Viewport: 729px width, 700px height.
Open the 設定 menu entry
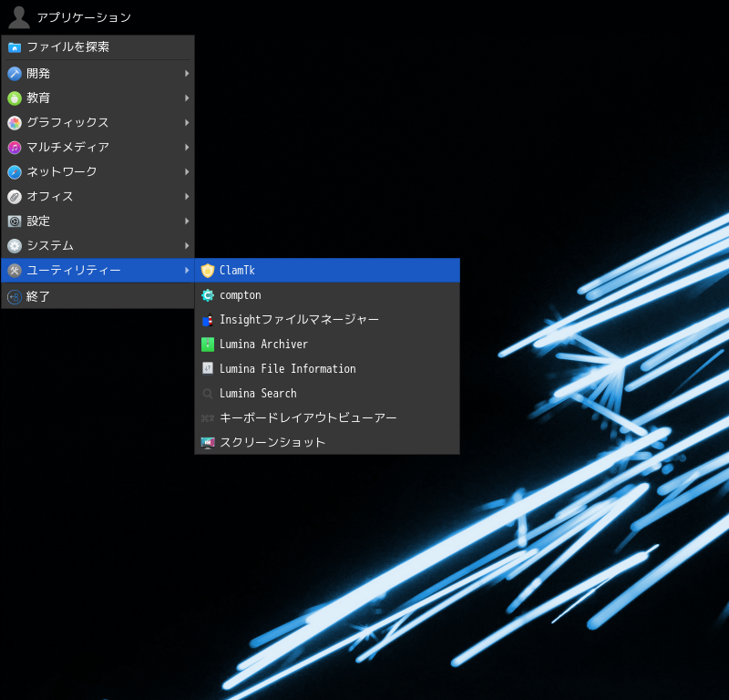point(38,221)
